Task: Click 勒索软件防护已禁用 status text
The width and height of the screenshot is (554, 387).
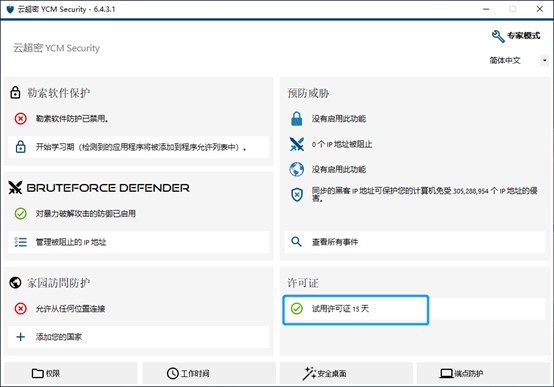Action: [72, 118]
